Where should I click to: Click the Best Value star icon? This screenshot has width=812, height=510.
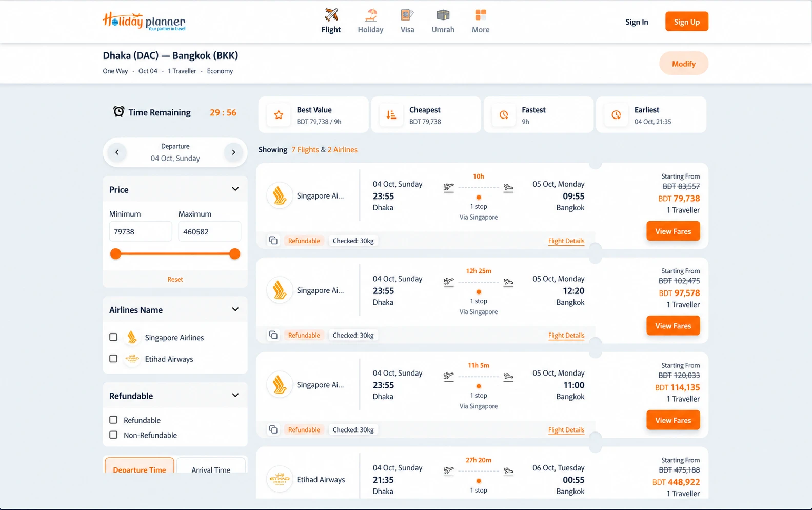279,115
